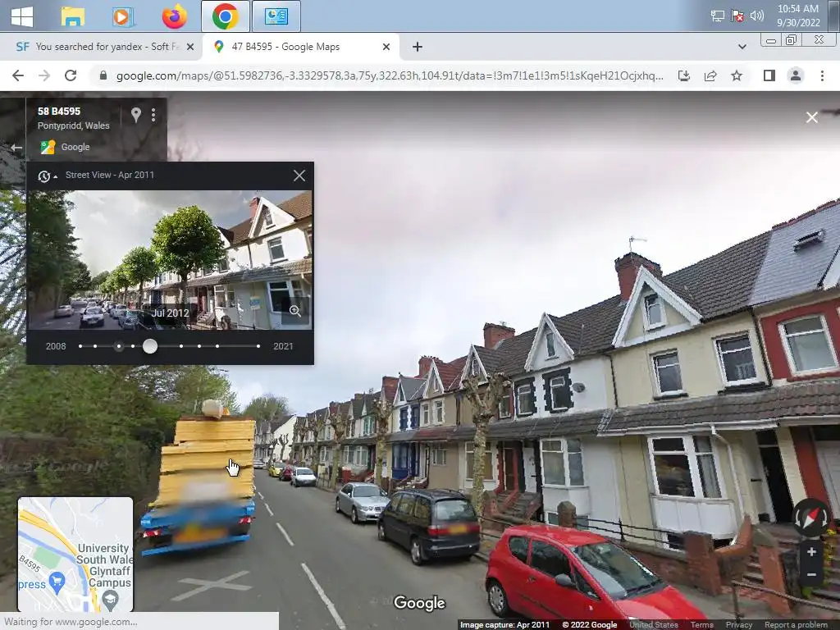
Task: Click the compass to reset north
Action: [x=811, y=517]
